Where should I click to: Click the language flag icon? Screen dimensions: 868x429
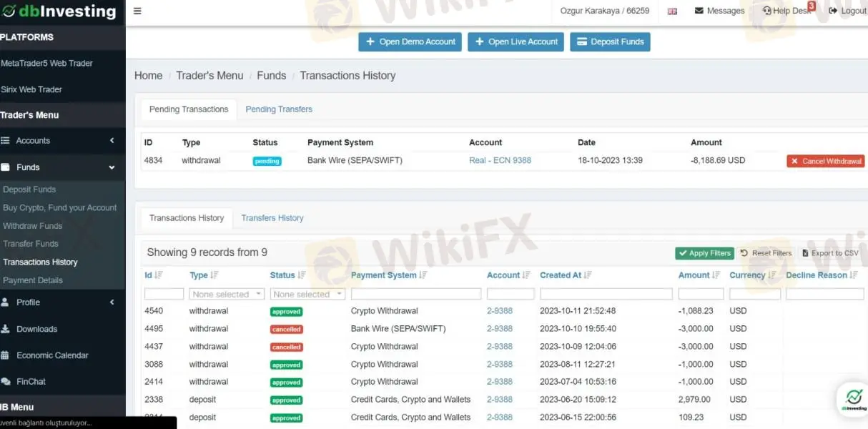(672, 11)
